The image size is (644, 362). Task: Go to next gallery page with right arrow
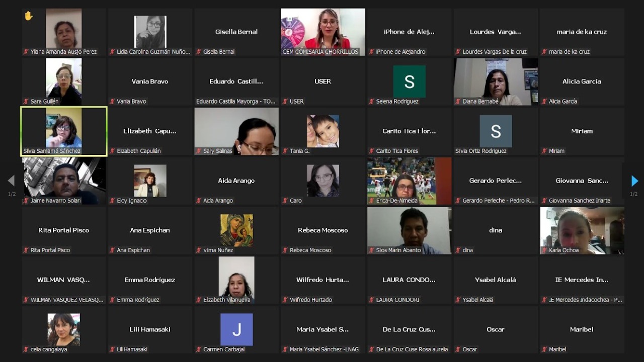coord(634,181)
